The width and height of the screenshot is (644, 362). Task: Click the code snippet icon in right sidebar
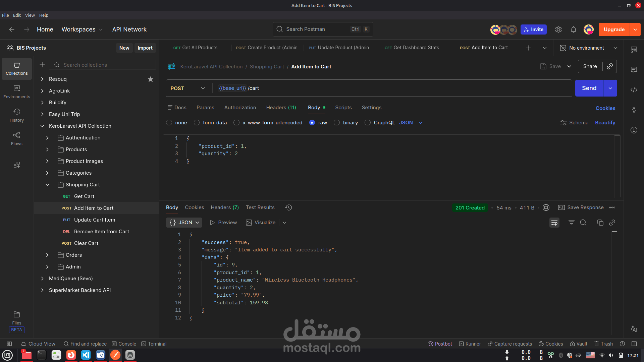coord(634,90)
